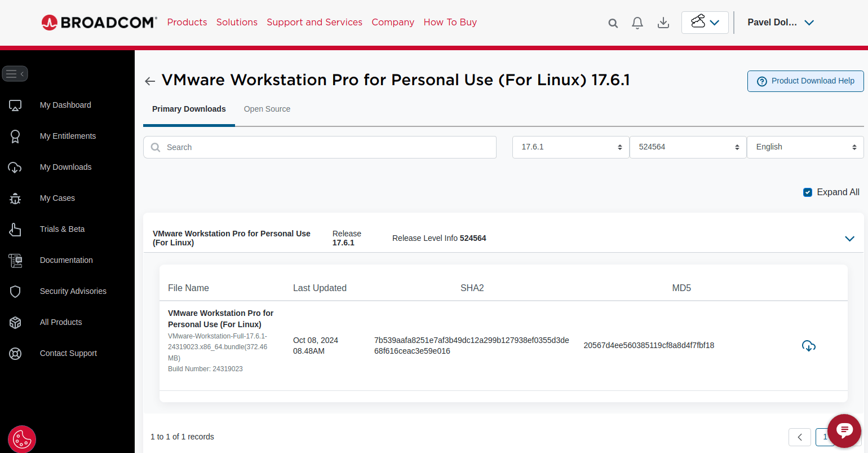Download the VMware Workstation bundle file
Viewport: 868px width, 453px height.
tap(809, 346)
